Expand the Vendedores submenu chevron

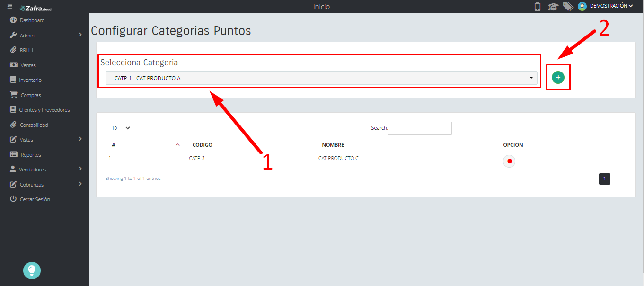(80, 169)
